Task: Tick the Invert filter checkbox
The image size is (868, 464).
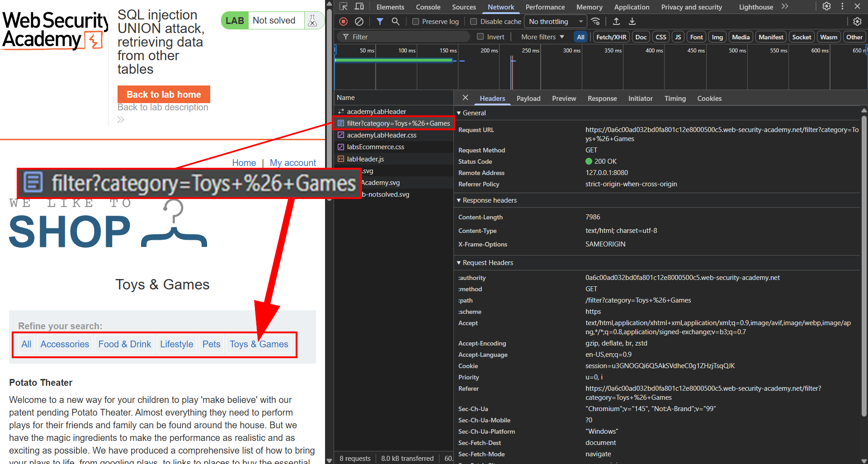Action: (480, 37)
